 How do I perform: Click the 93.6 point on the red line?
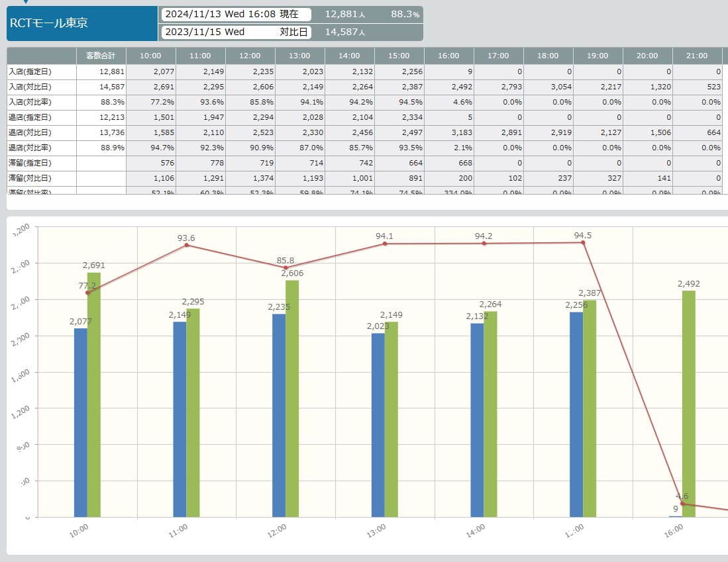[x=187, y=245]
